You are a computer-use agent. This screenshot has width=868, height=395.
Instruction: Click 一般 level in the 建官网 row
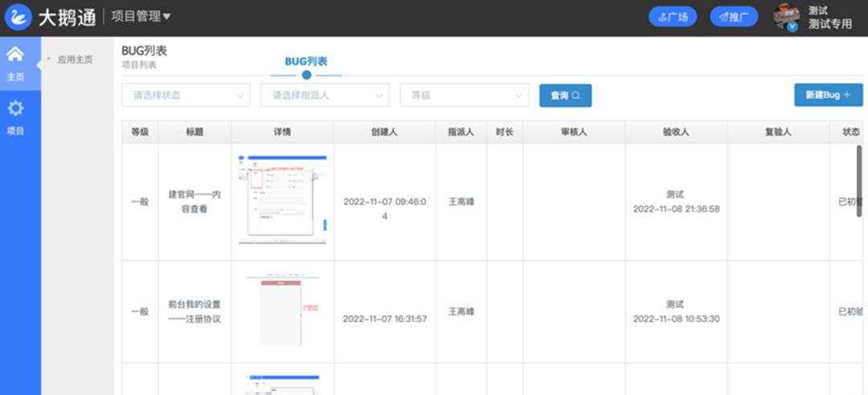coord(140,202)
